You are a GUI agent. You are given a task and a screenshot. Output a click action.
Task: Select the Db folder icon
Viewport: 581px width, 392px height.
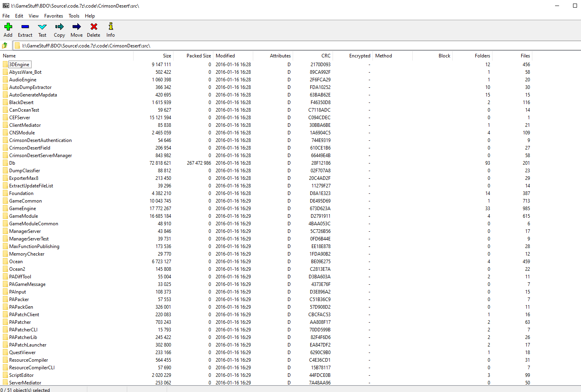click(x=5, y=163)
